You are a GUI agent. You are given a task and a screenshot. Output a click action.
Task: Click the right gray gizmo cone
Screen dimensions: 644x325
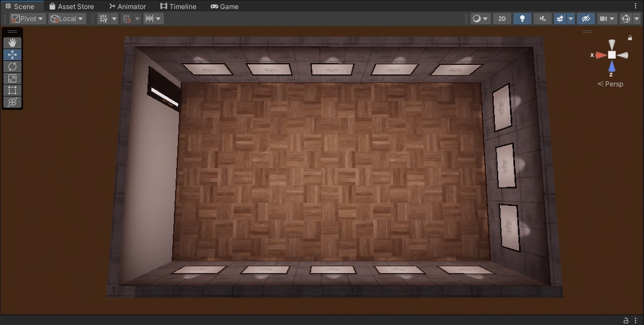click(623, 55)
